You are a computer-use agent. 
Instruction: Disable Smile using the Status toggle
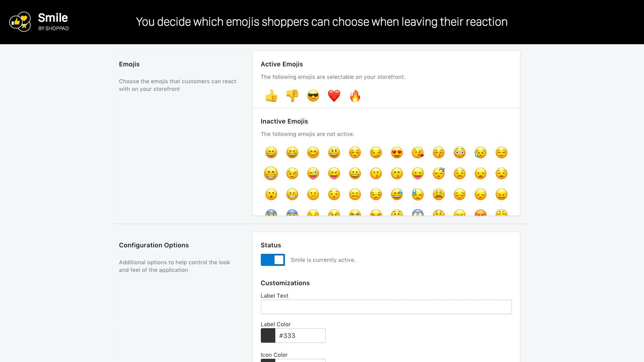point(273,260)
